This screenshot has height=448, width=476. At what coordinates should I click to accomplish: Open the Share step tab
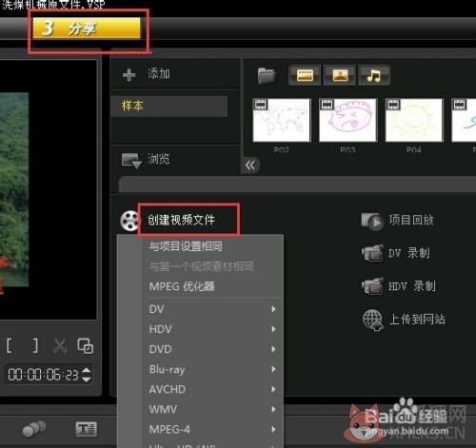point(87,29)
